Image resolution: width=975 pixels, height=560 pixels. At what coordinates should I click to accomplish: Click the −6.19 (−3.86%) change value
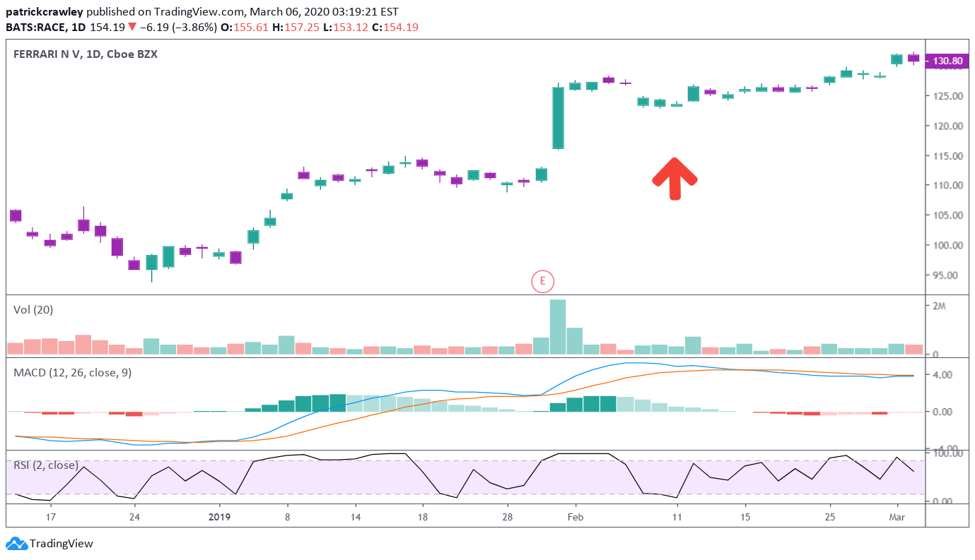coord(178,27)
